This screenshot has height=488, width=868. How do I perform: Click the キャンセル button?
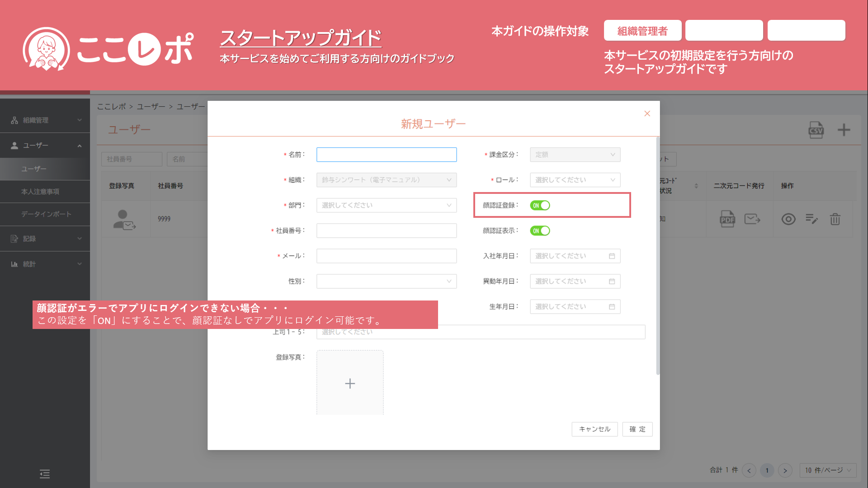594,429
